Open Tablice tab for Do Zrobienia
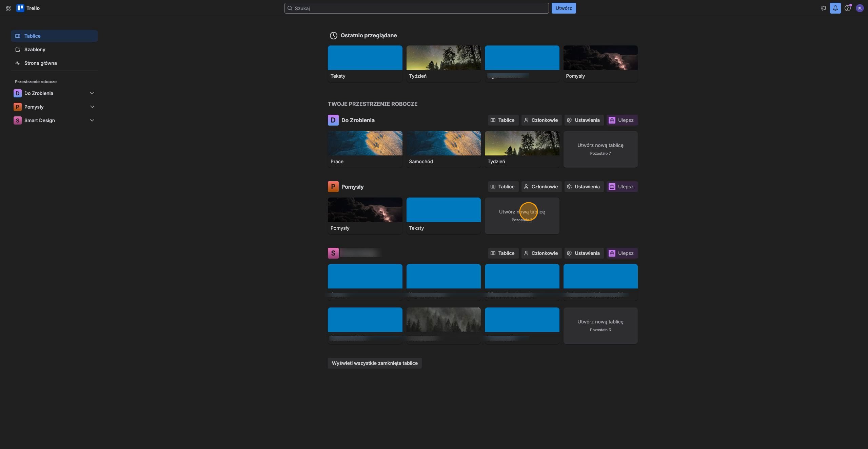Viewport: 868px width, 449px height. pos(503,120)
